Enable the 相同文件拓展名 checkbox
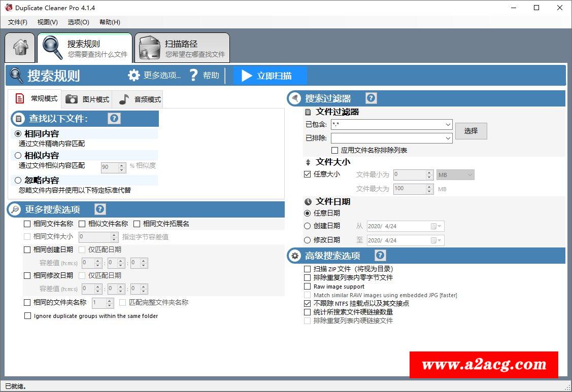 [137, 224]
